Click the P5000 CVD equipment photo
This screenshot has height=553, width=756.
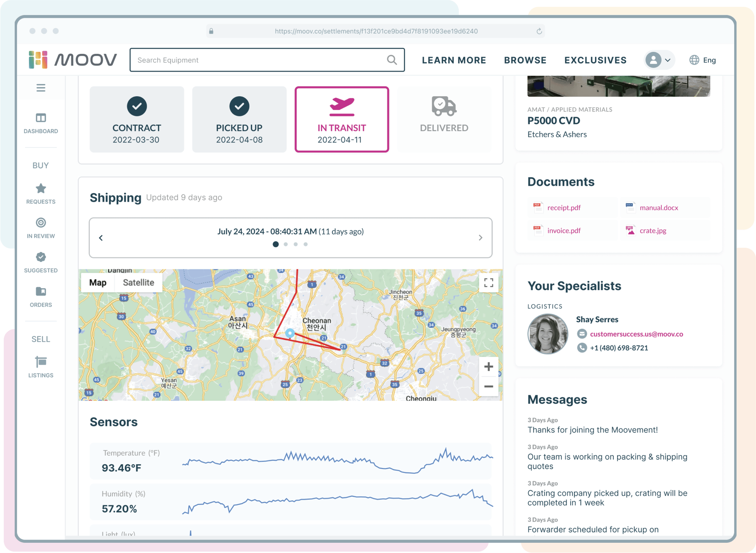618,86
